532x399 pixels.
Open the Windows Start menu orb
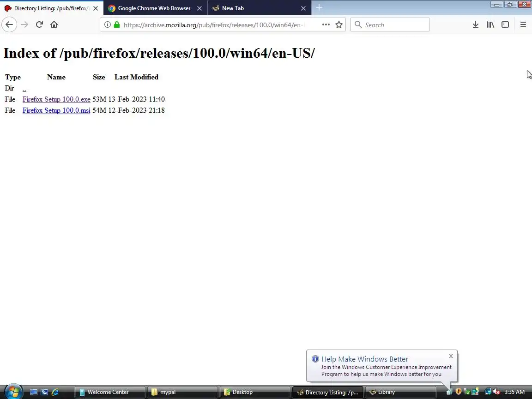click(13, 392)
